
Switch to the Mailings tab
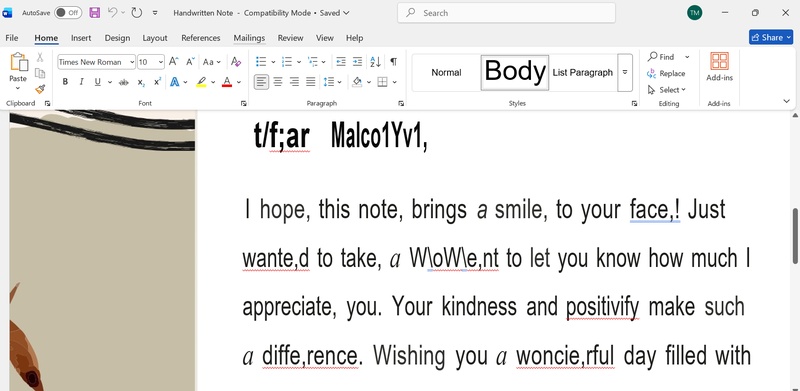(249, 38)
